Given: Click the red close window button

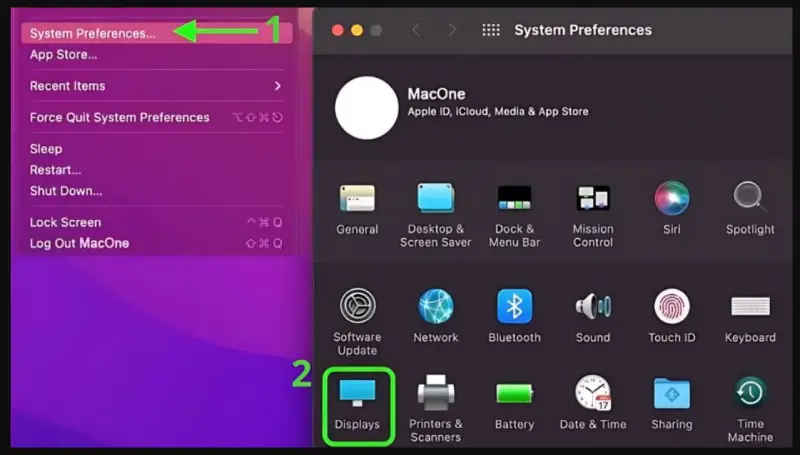Looking at the screenshot, I should (x=338, y=30).
